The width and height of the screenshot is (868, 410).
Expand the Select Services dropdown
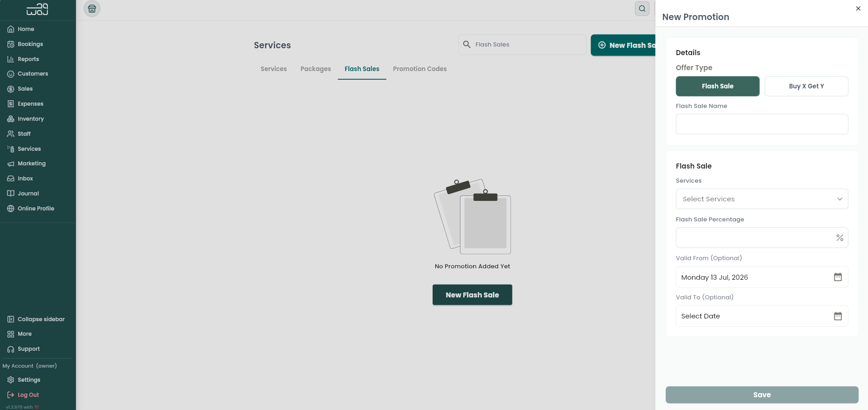(762, 199)
